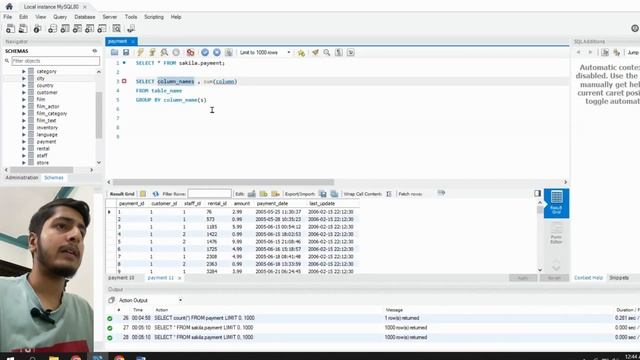Open the Query menu
This screenshot has height=360, width=640.
pyautogui.click(x=60, y=17)
